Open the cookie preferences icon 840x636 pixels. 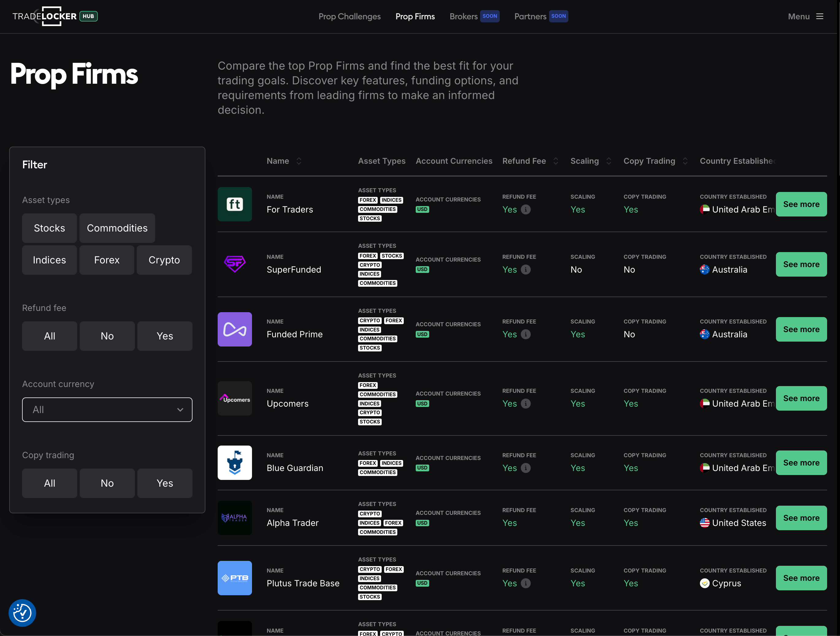tap(22, 613)
